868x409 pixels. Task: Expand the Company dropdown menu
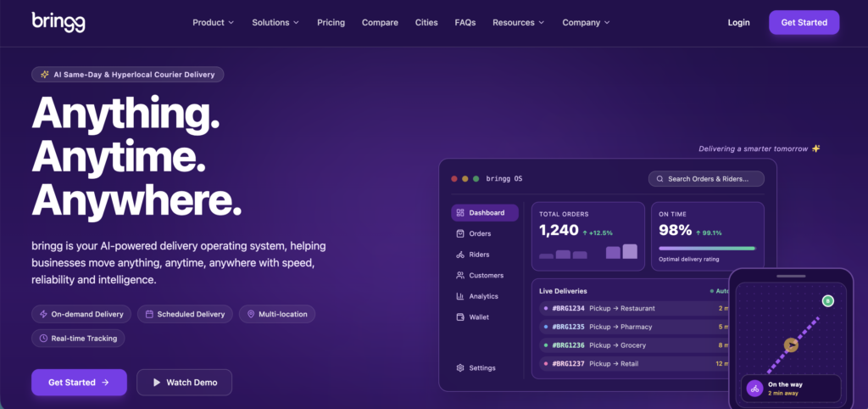[x=586, y=23]
